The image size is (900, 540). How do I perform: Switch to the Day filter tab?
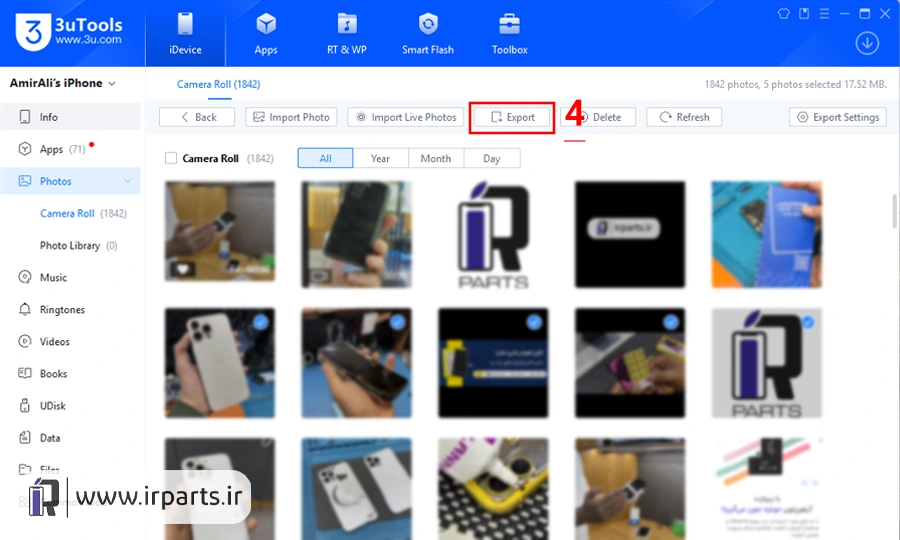492,158
